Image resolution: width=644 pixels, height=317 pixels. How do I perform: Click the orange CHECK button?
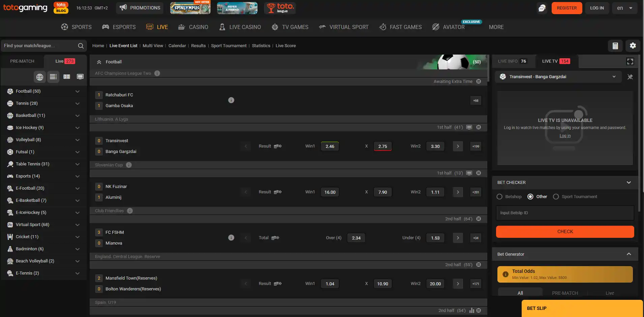click(565, 232)
